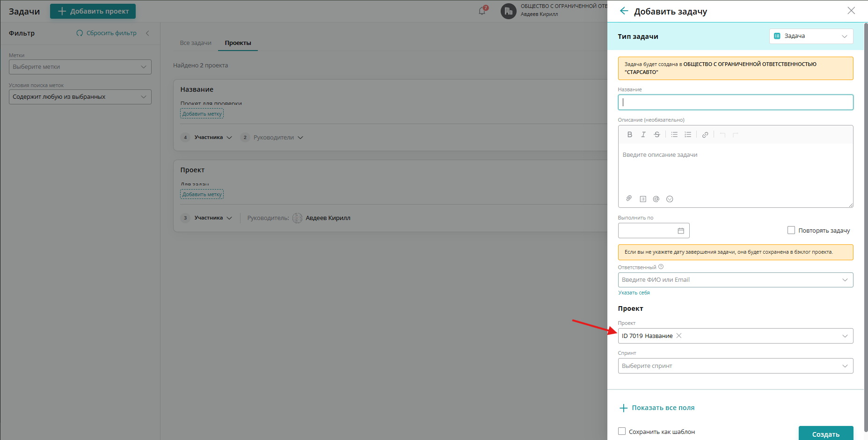
Task: Switch to the Все задачи tab
Action: coord(196,43)
